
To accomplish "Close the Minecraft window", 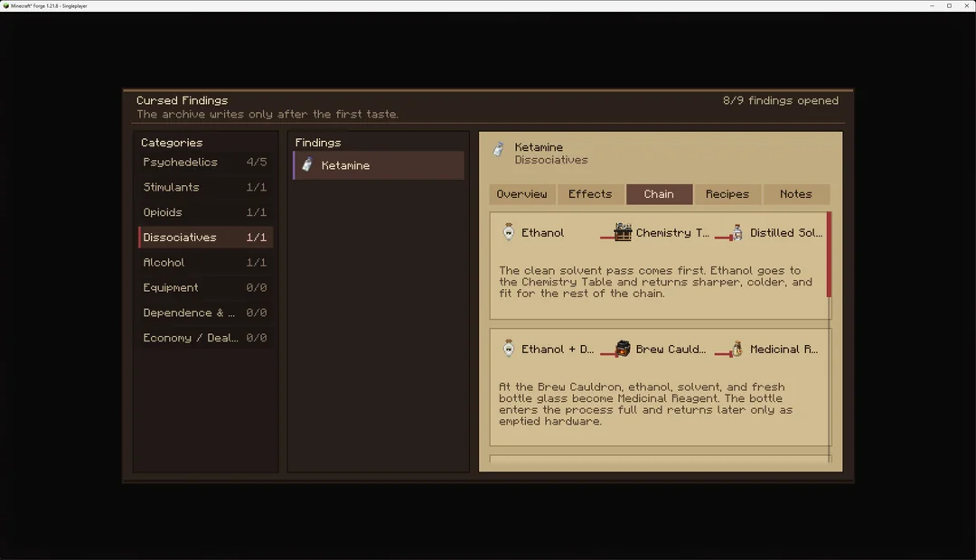I will pyautogui.click(x=967, y=5).
